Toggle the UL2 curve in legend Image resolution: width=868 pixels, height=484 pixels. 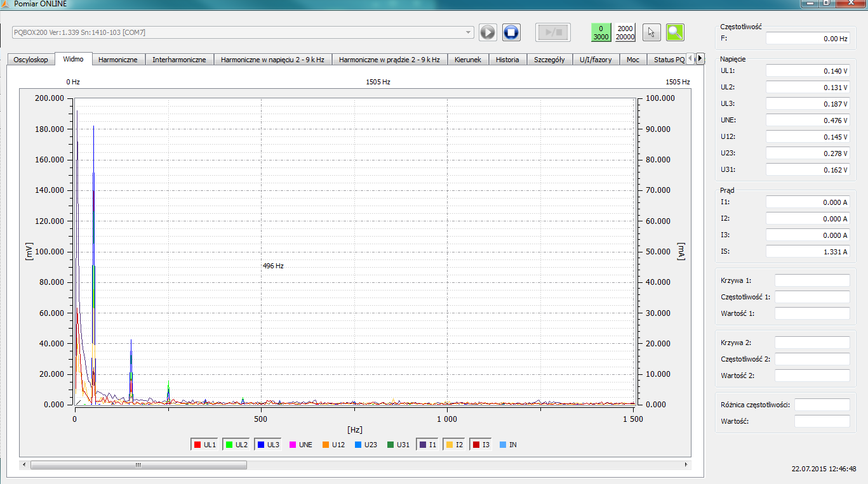[x=236, y=445]
